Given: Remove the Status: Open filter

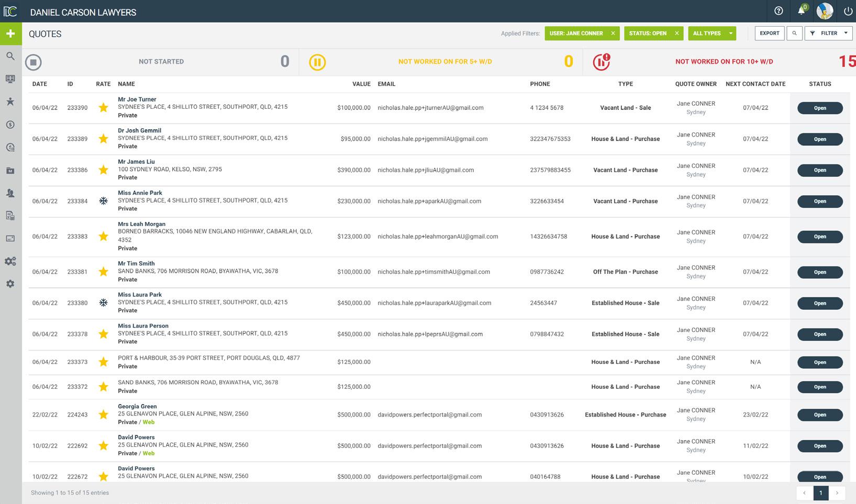Looking at the screenshot, I should (x=676, y=33).
